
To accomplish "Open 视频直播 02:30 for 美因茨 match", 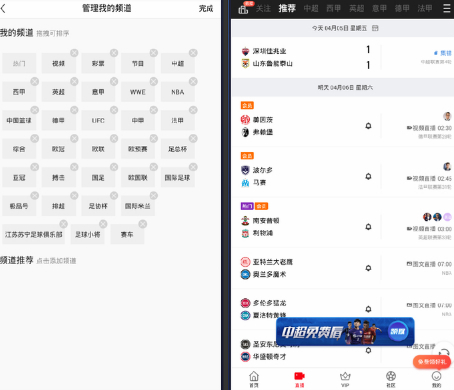I will (429, 128).
